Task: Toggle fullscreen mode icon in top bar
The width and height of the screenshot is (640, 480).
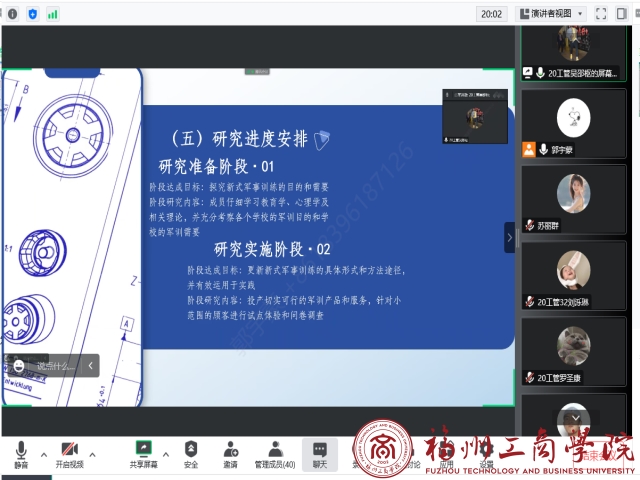Action: (x=602, y=13)
